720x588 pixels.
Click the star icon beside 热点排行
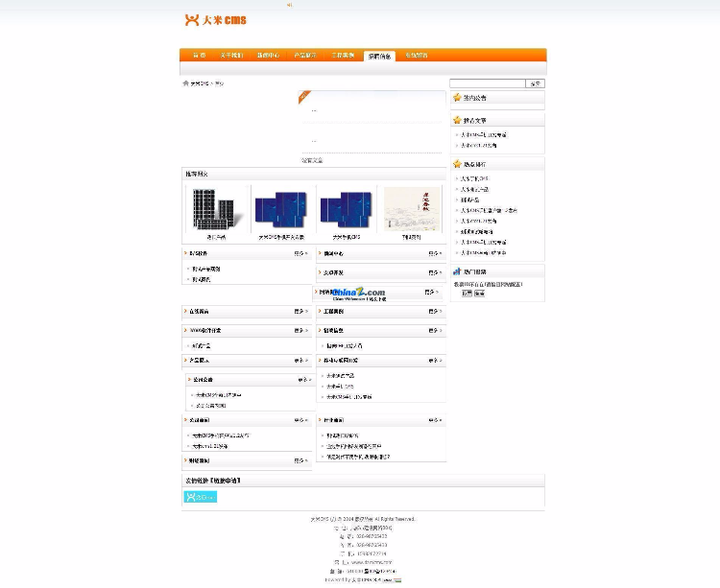[x=457, y=164]
